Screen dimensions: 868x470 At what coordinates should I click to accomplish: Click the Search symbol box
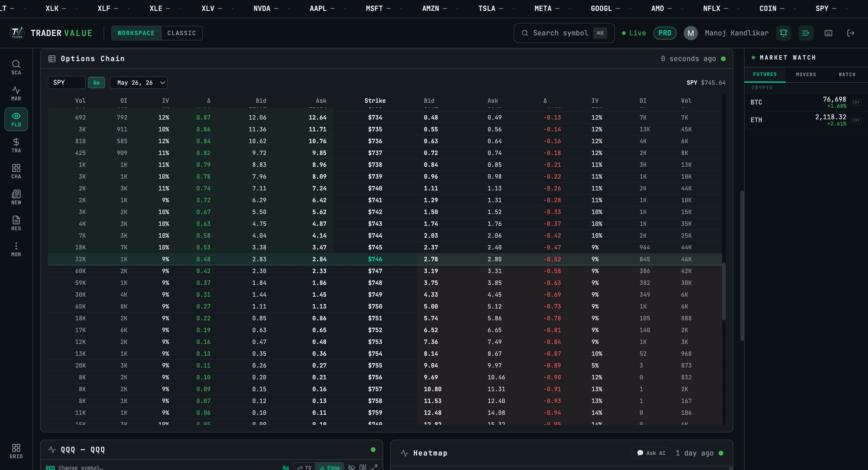(x=564, y=33)
